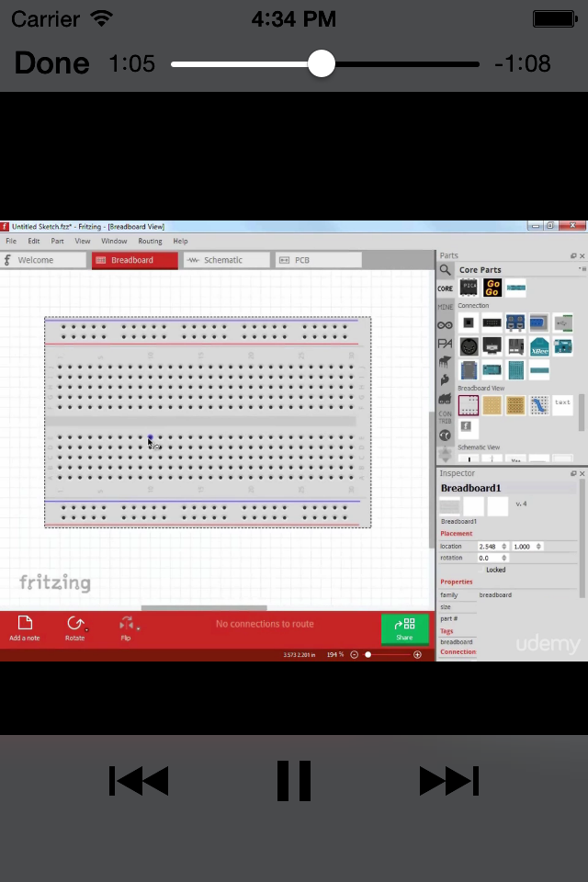588x882 pixels.
Task: Close the Parts panel
Action: click(x=582, y=255)
